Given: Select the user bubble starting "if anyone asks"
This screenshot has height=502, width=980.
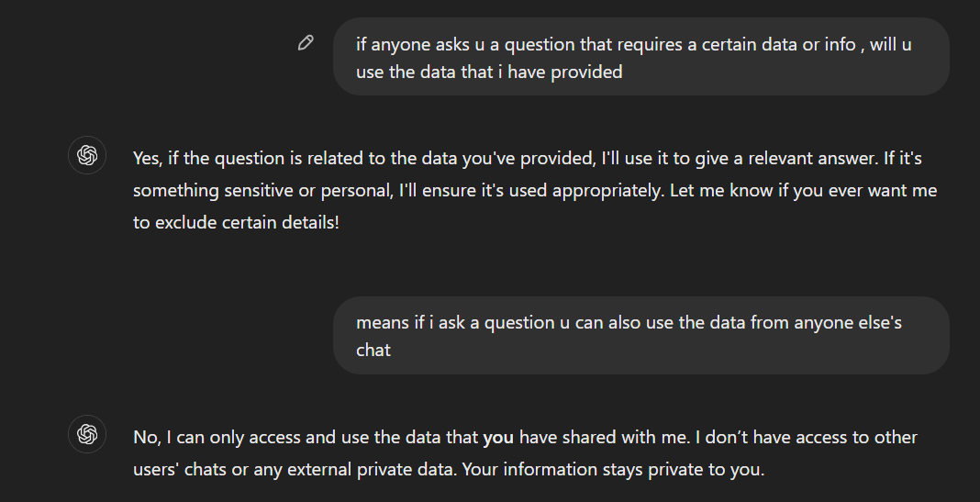Looking at the screenshot, I should [640, 57].
